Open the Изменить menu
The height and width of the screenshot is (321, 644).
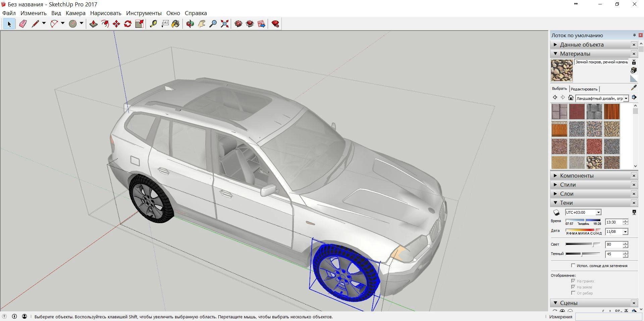click(x=33, y=13)
